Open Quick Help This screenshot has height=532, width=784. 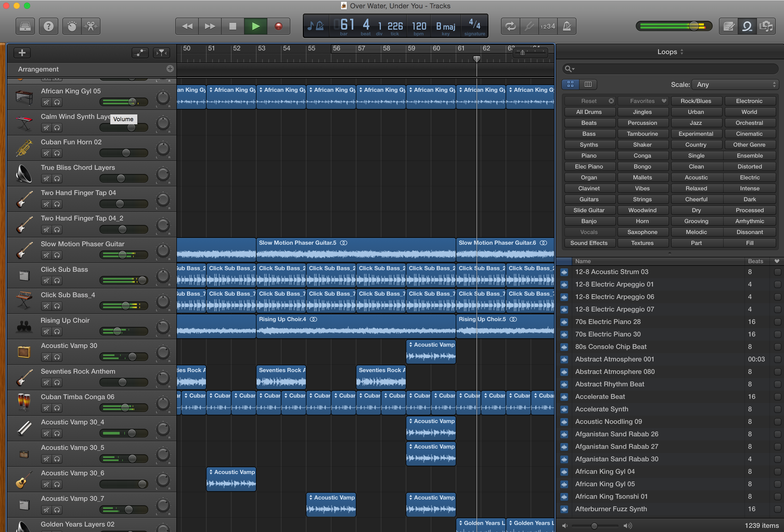[49, 26]
